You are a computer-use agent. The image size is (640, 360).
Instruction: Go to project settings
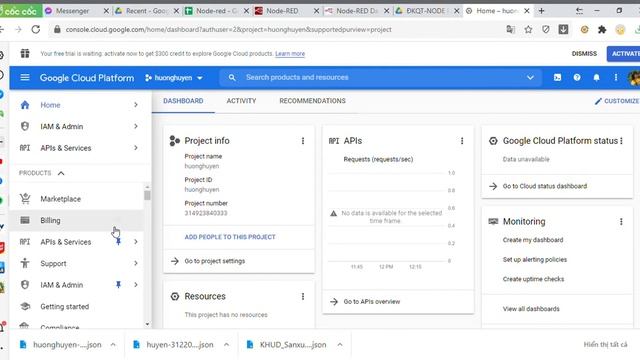pyautogui.click(x=215, y=261)
